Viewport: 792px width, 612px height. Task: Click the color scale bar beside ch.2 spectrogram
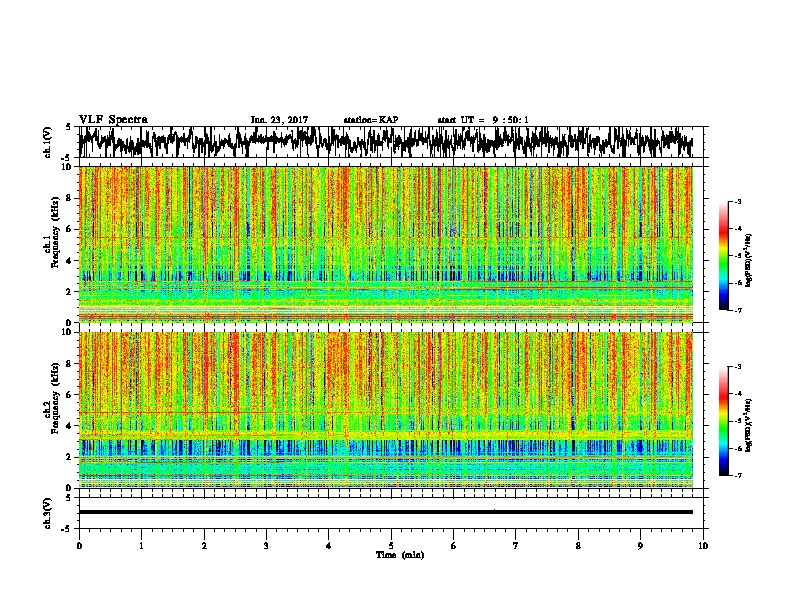(x=724, y=421)
